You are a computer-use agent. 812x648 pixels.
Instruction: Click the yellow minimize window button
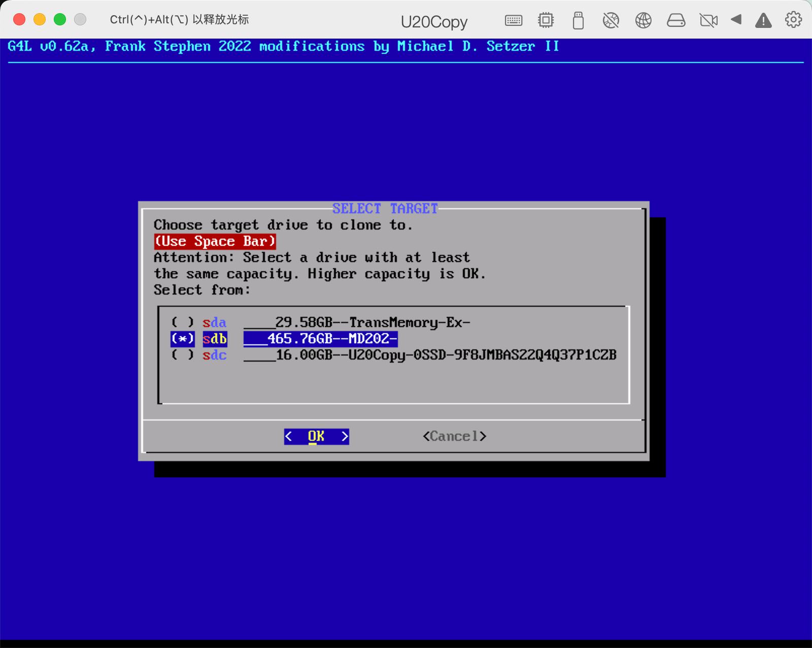(x=39, y=19)
